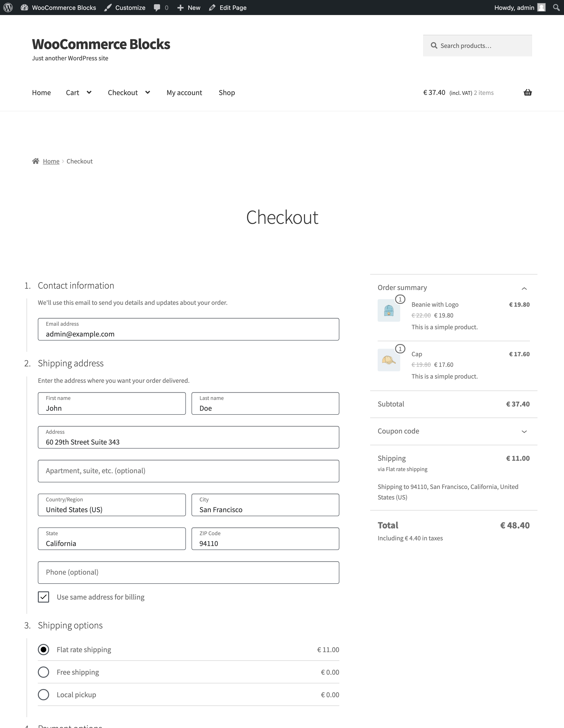Open the Country/Region dropdown

(112, 505)
